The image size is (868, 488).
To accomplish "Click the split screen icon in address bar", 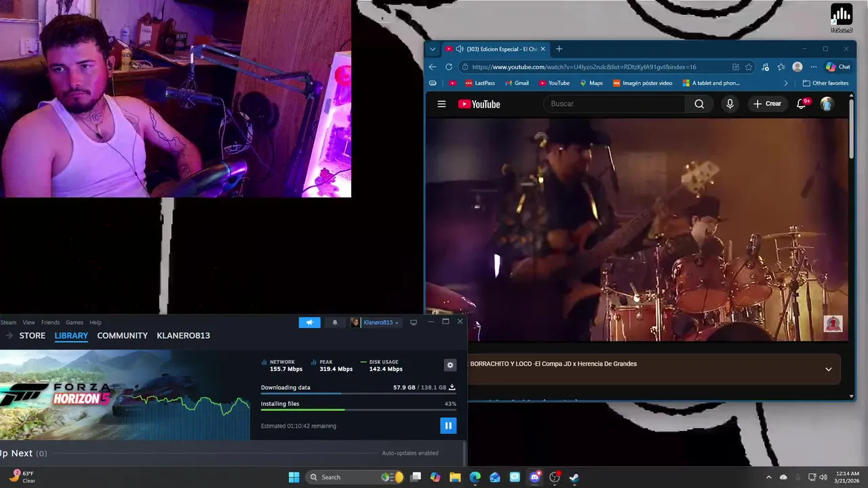I will (x=736, y=66).
